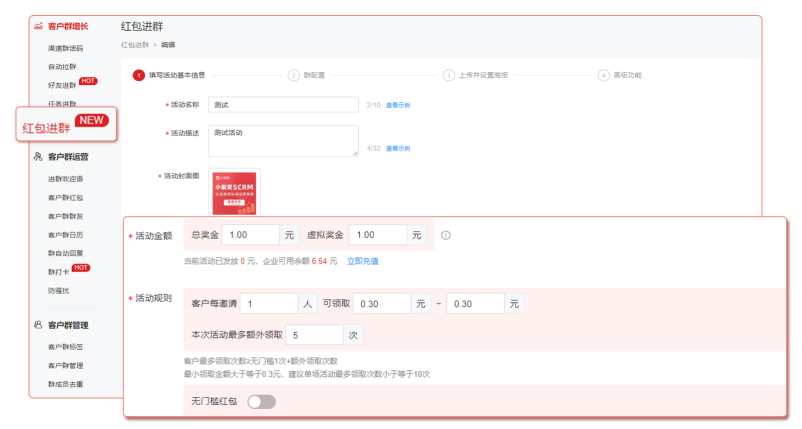The height and width of the screenshot is (429, 802).
Task: Click the 客户群增长 section icon
Action: pos(38,26)
